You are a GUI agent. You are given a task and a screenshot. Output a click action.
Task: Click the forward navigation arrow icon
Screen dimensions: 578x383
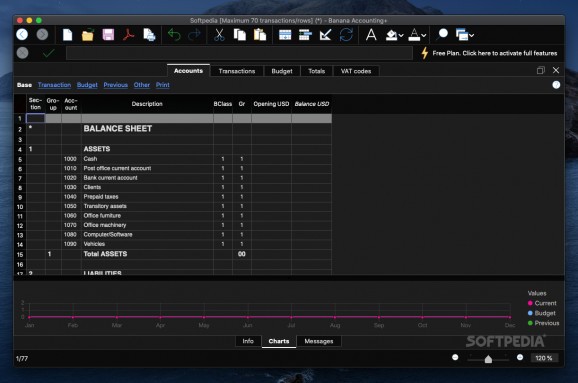click(x=42, y=35)
